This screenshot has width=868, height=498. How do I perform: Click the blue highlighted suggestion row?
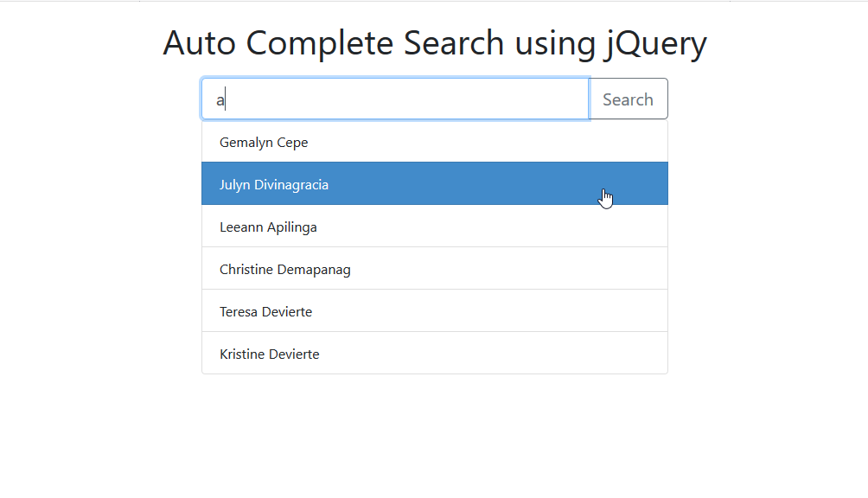click(x=435, y=183)
